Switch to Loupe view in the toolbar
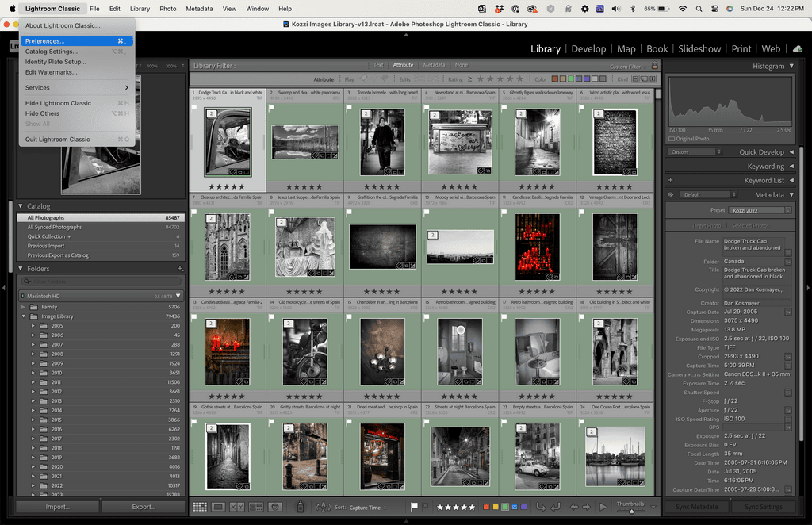 pyautogui.click(x=219, y=507)
